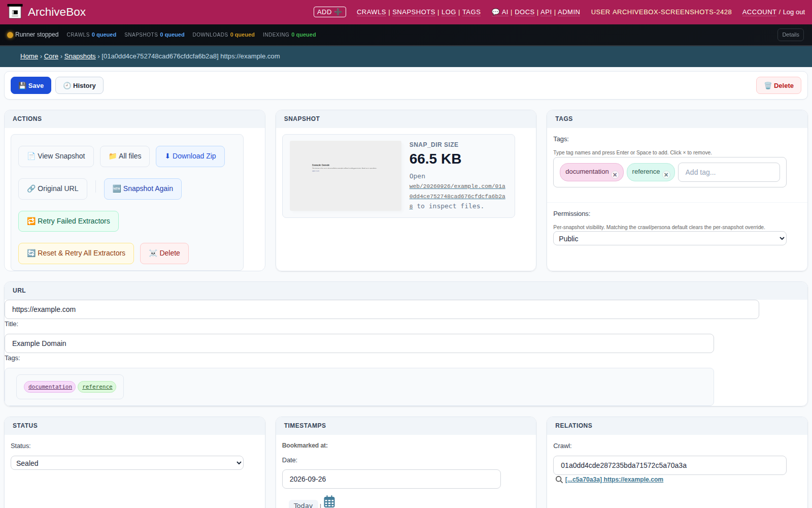The width and height of the screenshot is (812, 508).
Task: Open the AI chat link
Action: [500, 12]
